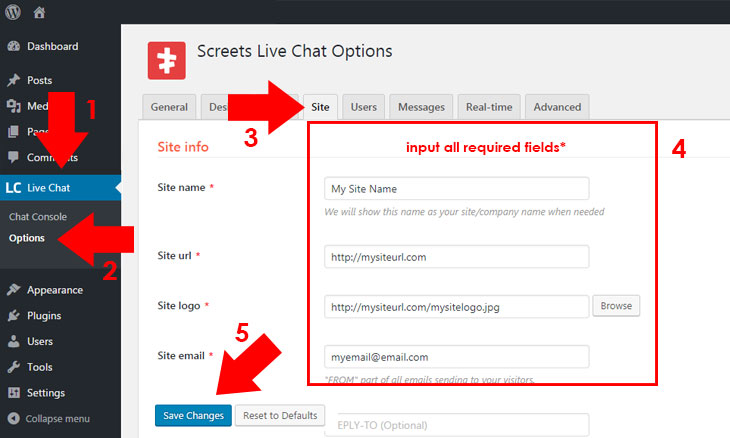Click the Screets Live Chat Options heading

click(x=295, y=51)
